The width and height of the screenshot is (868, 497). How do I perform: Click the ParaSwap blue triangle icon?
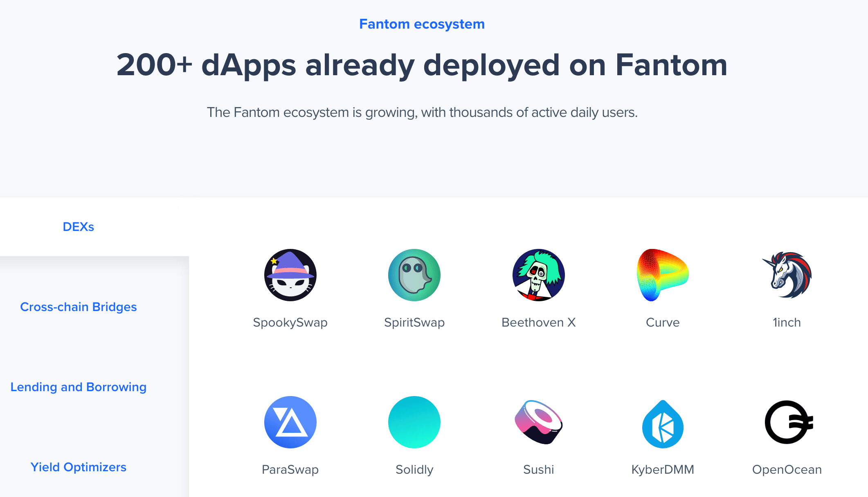[x=290, y=422]
